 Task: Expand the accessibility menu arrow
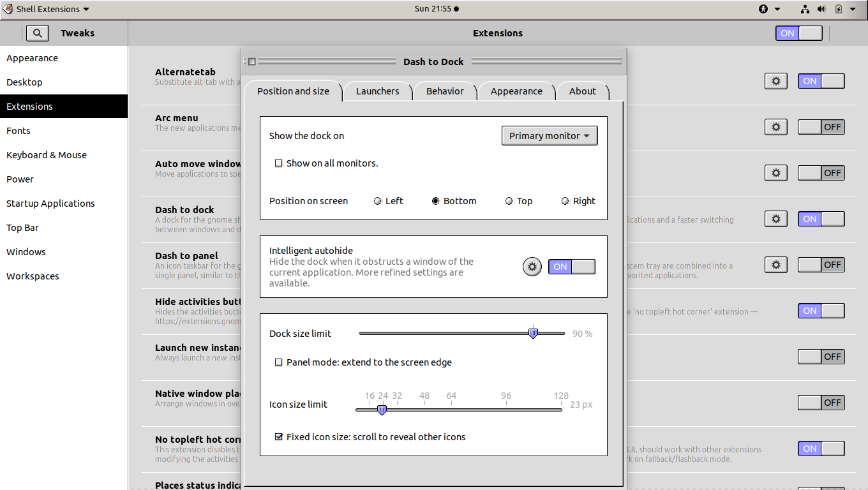pos(777,9)
